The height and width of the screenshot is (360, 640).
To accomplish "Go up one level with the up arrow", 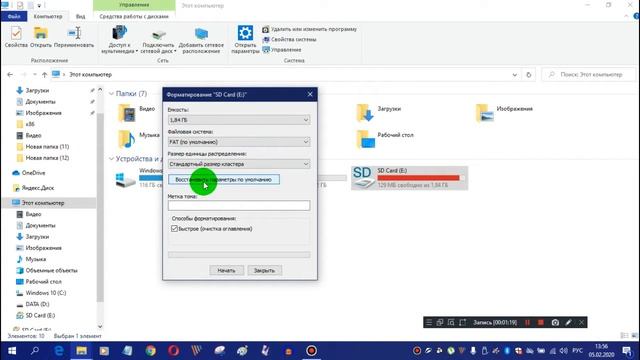I will [44, 75].
